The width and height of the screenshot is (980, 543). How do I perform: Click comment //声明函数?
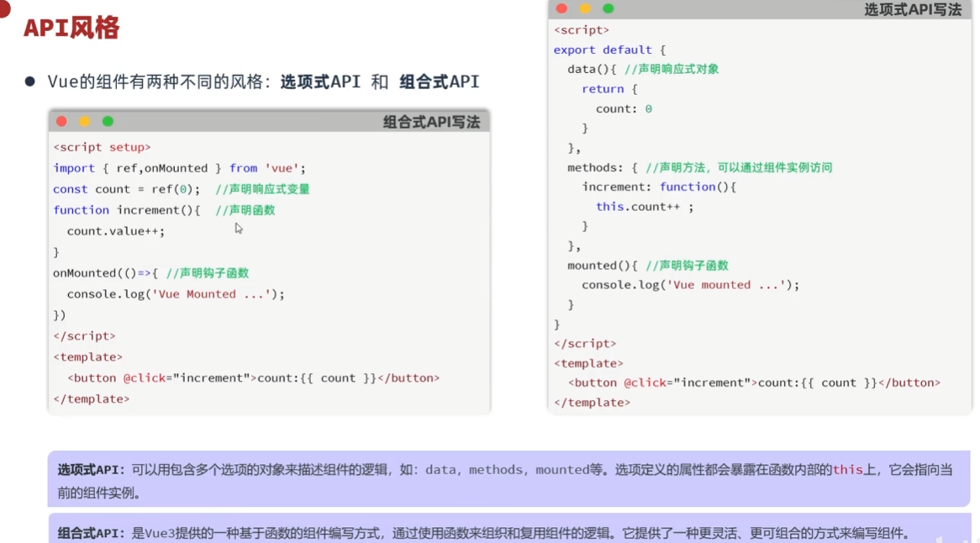point(245,210)
